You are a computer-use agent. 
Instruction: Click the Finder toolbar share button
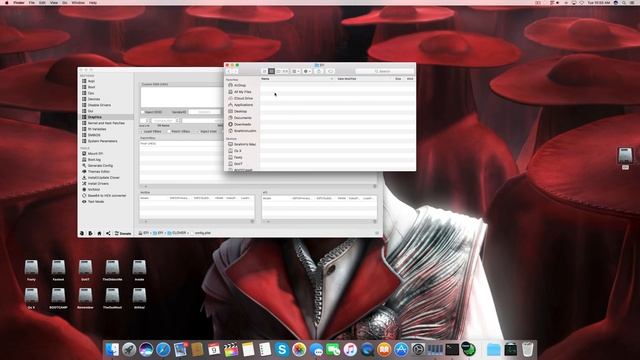point(319,71)
